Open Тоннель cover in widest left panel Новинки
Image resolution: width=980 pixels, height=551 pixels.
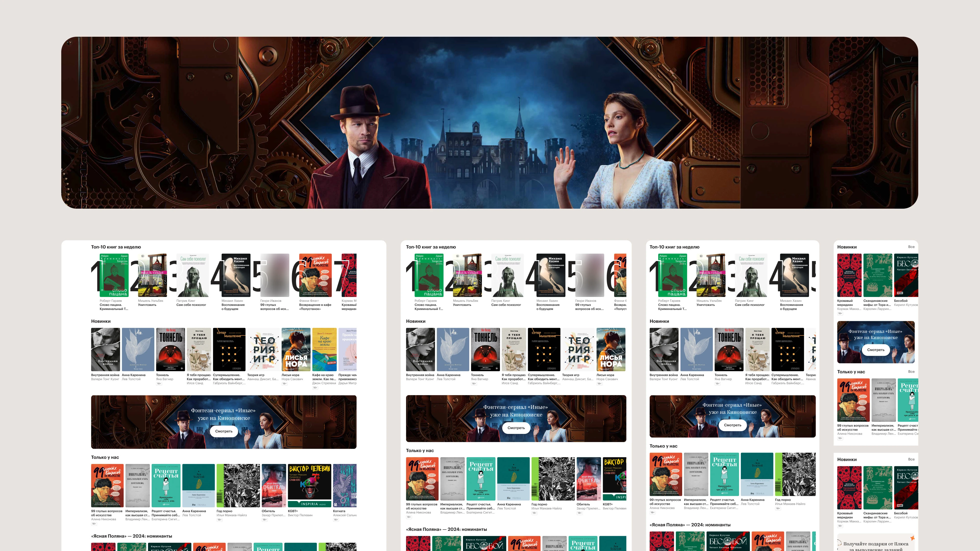(x=170, y=349)
